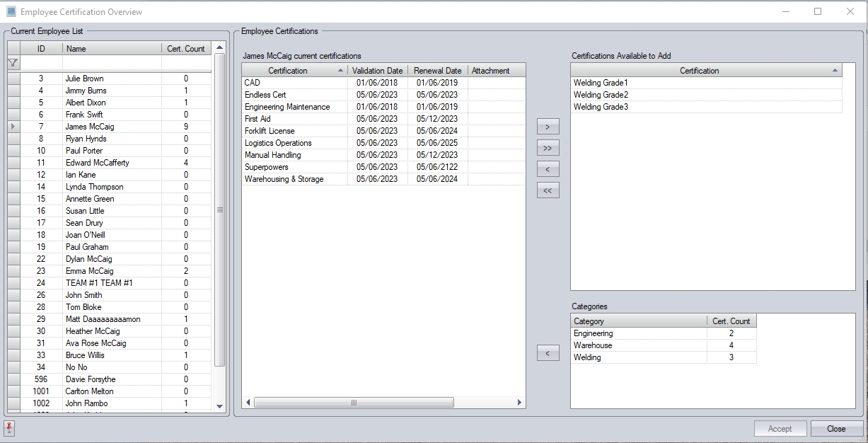The image size is (868, 443).
Task: Click the double right arrow transfer button
Action: tap(548, 149)
